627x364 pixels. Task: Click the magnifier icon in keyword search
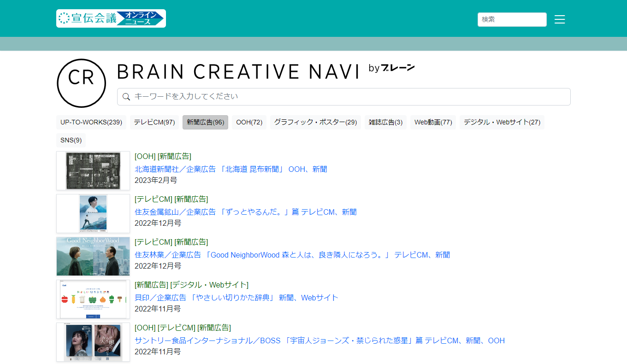[x=126, y=97]
